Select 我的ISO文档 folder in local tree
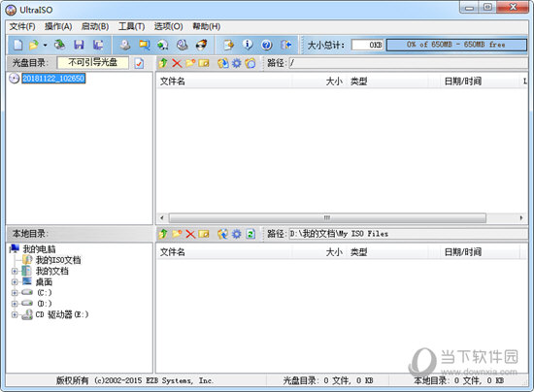 [58, 260]
